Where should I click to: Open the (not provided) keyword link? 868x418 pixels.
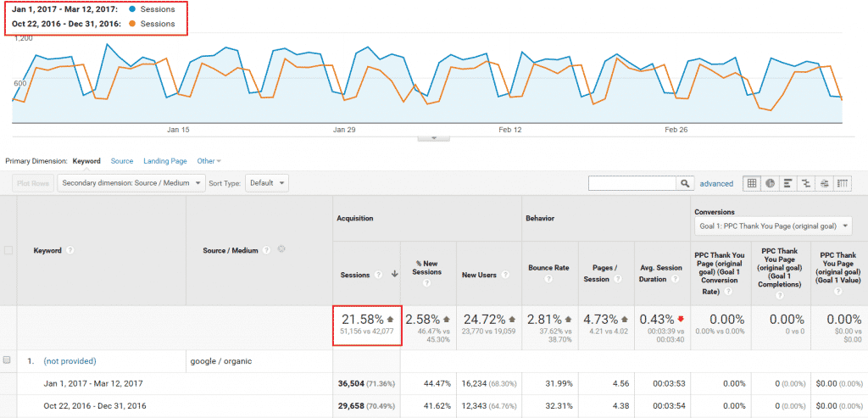[x=70, y=361]
